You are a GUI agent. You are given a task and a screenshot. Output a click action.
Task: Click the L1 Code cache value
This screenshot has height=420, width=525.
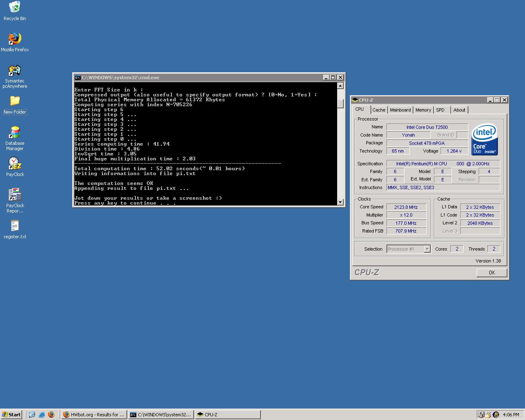coord(480,215)
